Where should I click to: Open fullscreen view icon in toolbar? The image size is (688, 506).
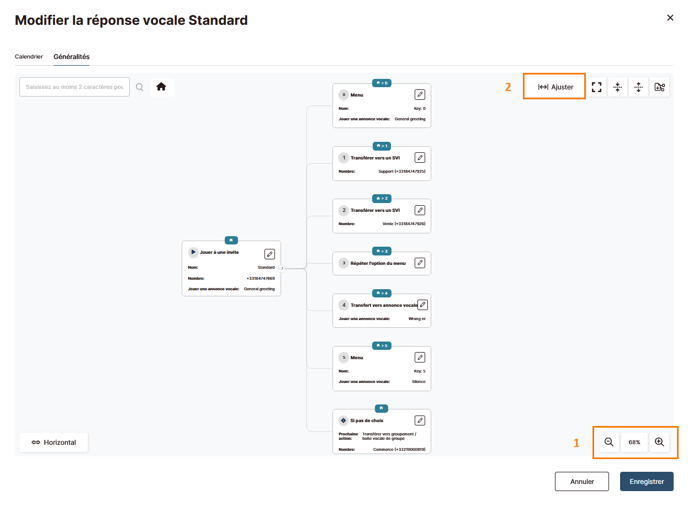[x=596, y=87]
